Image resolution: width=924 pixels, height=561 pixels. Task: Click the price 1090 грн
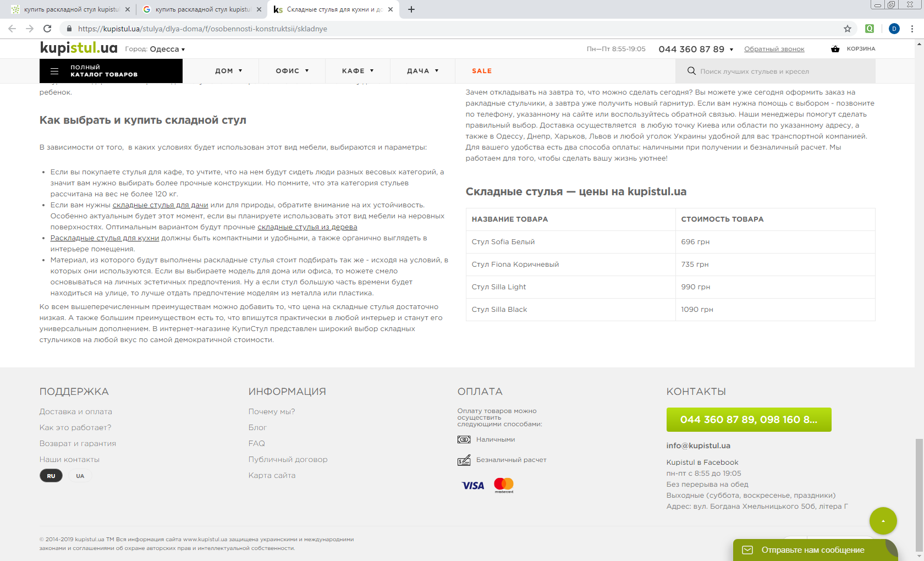pos(697,309)
